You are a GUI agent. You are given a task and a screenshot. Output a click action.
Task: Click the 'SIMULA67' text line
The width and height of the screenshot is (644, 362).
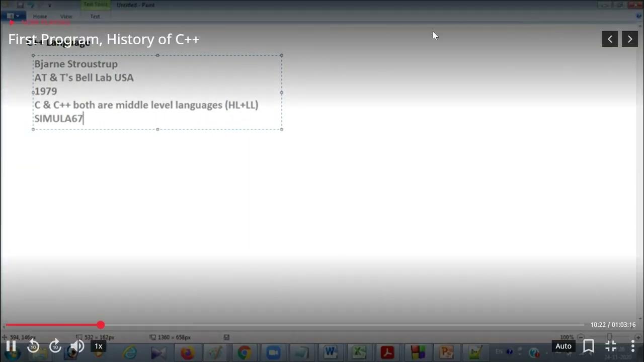58,119
